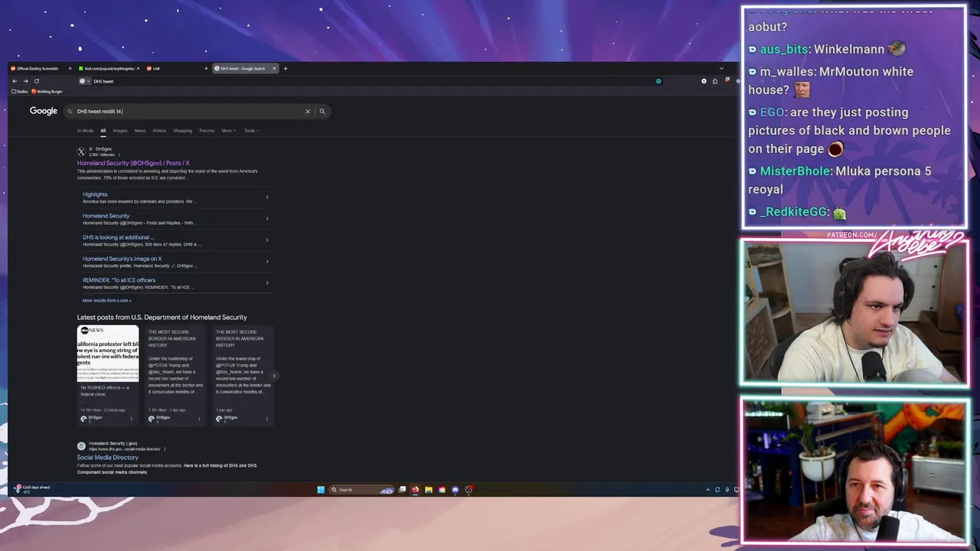Viewport: 980px width, 551px height.
Task: Open the Nothing Burger bookmark
Action: 47,91
